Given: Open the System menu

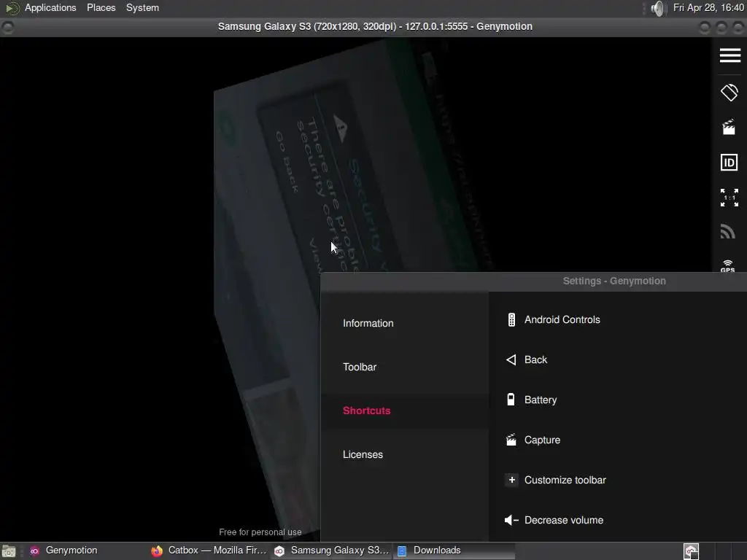Looking at the screenshot, I should 142,7.
